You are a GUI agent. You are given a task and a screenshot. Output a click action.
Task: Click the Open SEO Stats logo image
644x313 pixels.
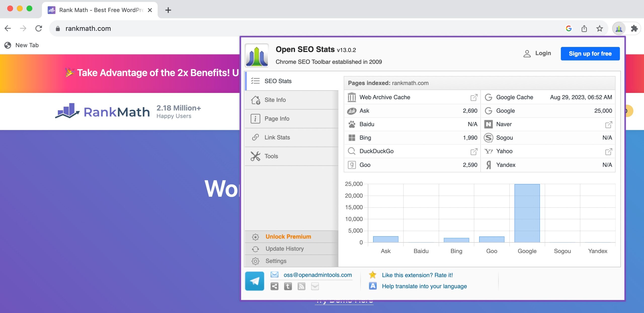click(257, 55)
